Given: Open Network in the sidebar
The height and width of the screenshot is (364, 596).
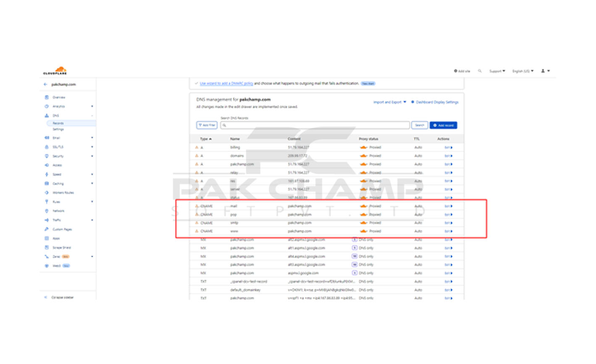Looking at the screenshot, I should (58, 211).
